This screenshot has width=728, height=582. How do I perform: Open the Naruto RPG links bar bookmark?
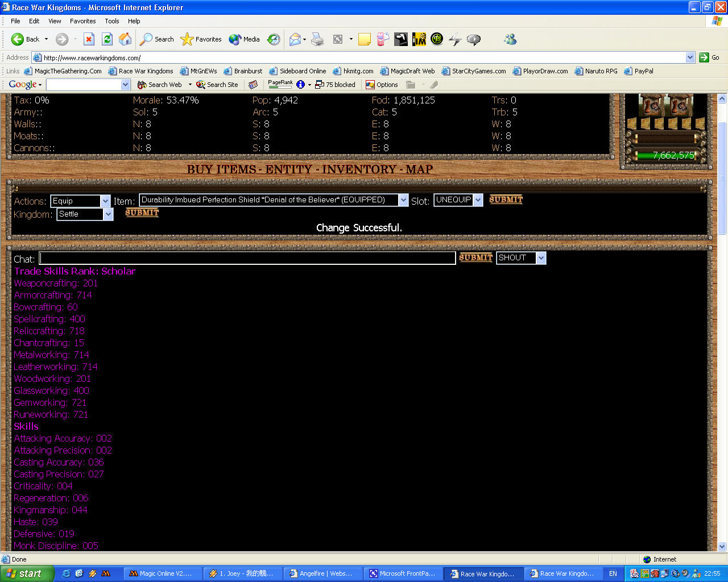[596, 71]
